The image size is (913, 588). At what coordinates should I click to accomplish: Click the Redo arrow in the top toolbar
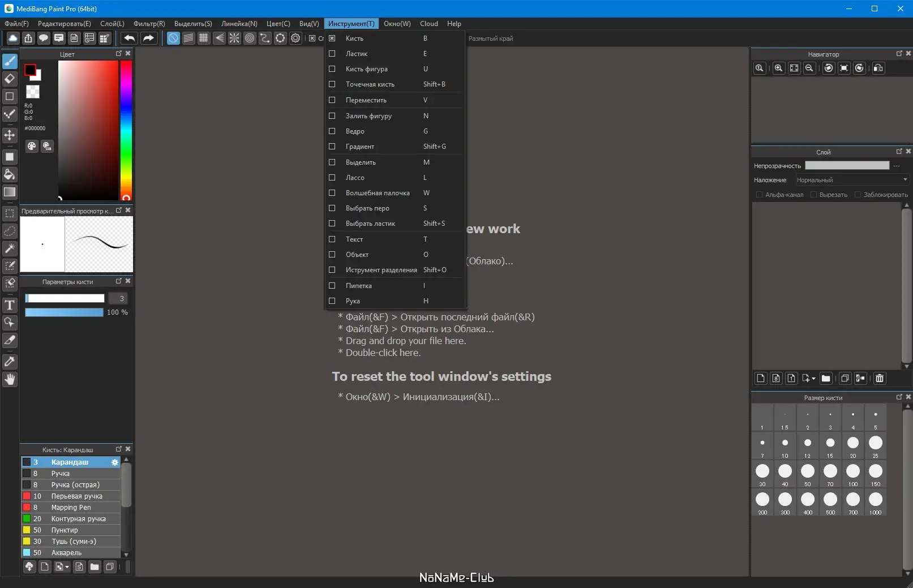click(148, 38)
